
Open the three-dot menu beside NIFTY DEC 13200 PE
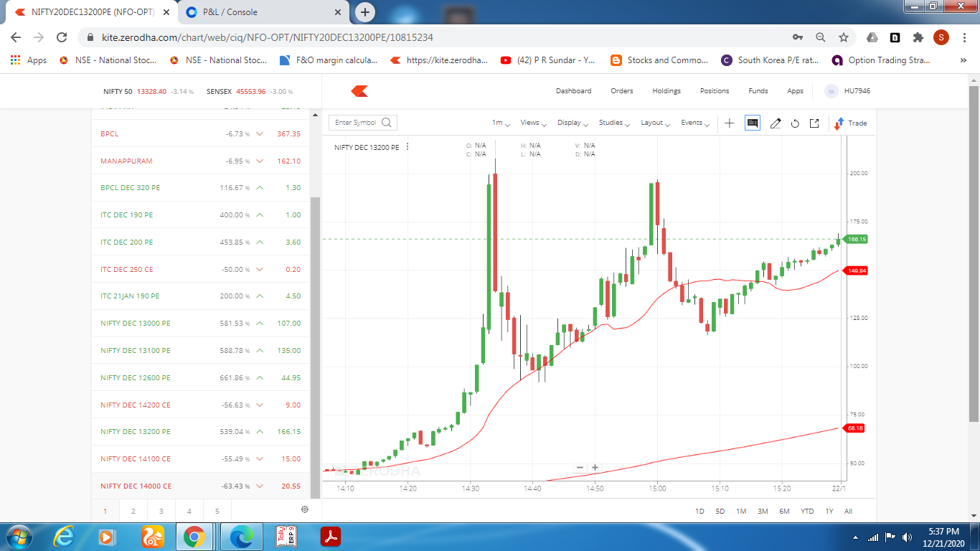coord(407,147)
